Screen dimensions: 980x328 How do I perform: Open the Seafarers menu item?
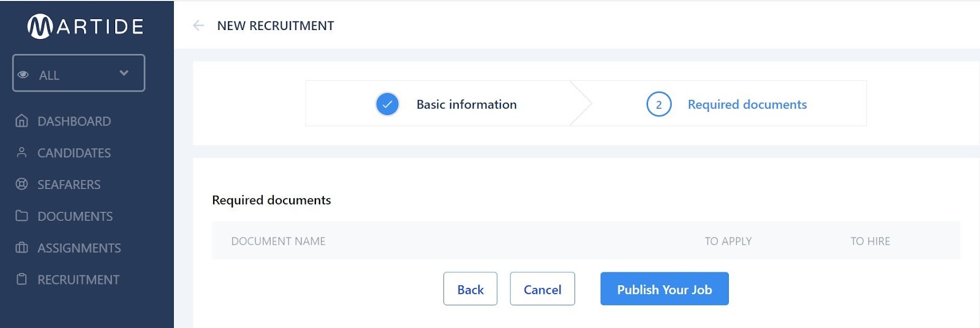click(69, 184)
